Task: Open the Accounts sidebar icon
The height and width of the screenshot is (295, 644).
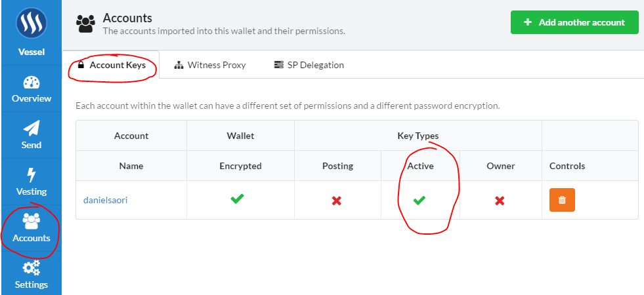Action: coord(31,222)
